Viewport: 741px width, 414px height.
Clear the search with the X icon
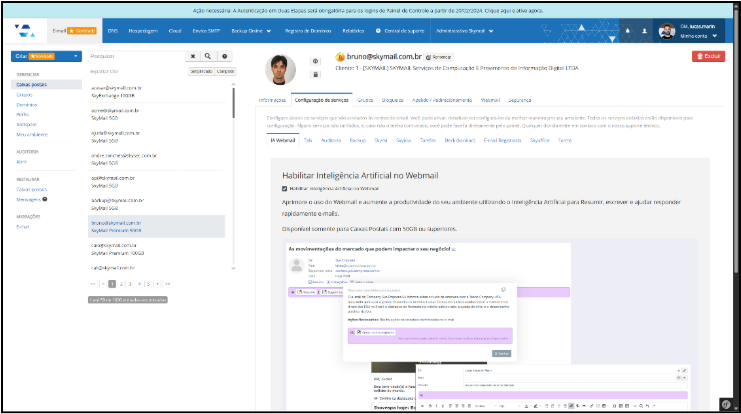tap(192, 57)
